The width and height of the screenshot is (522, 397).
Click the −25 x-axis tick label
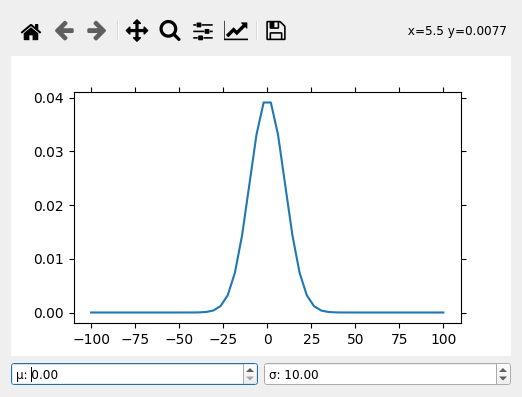tap(223, 339)
